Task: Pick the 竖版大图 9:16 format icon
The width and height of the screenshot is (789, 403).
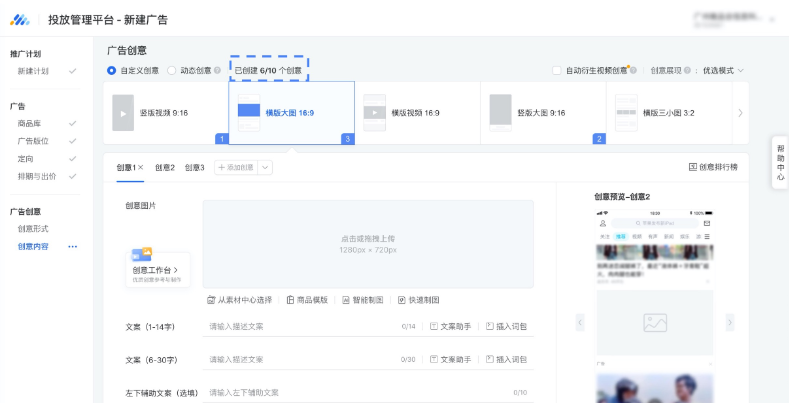Action: click(x=500, y=112)
